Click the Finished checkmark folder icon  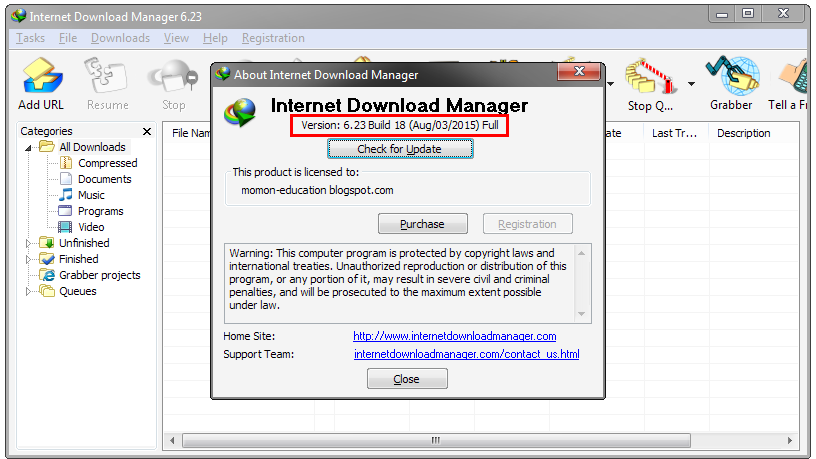point(47,259)
